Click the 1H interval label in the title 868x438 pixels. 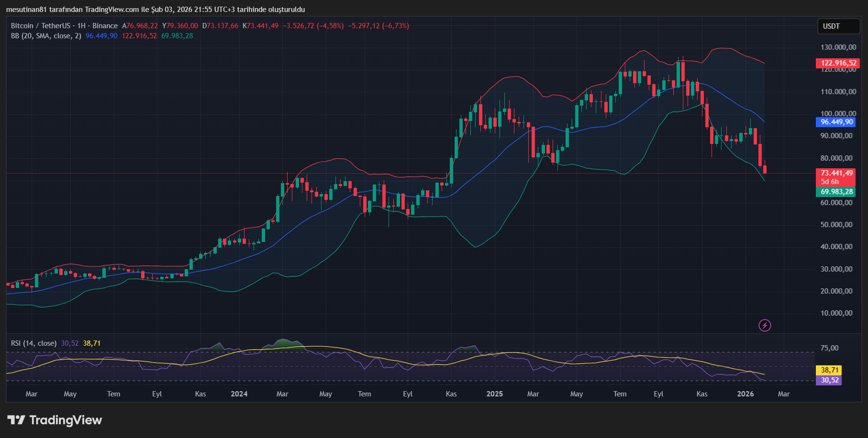81,26
